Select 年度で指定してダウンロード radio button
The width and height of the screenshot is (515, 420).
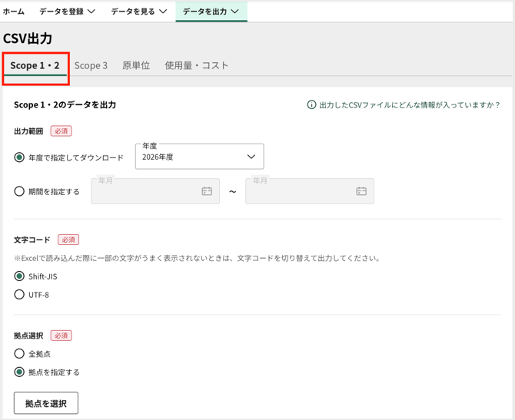[x=19, y=157]
